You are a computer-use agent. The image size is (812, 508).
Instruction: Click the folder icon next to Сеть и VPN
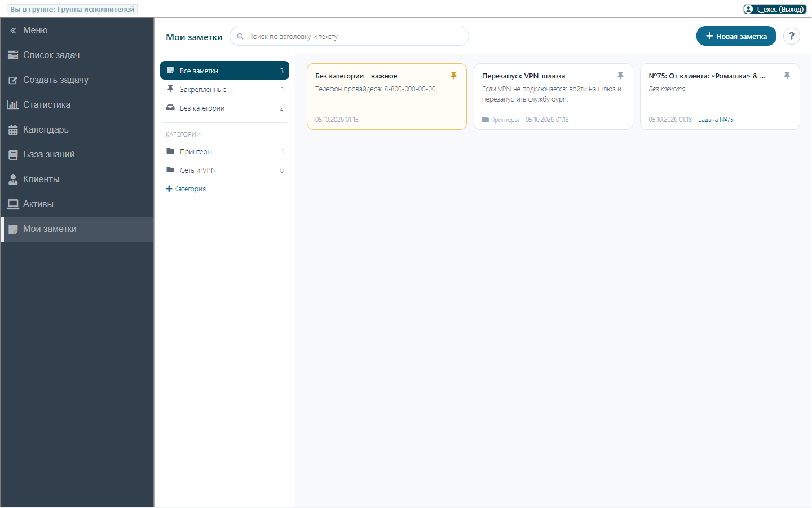(170, 170)
